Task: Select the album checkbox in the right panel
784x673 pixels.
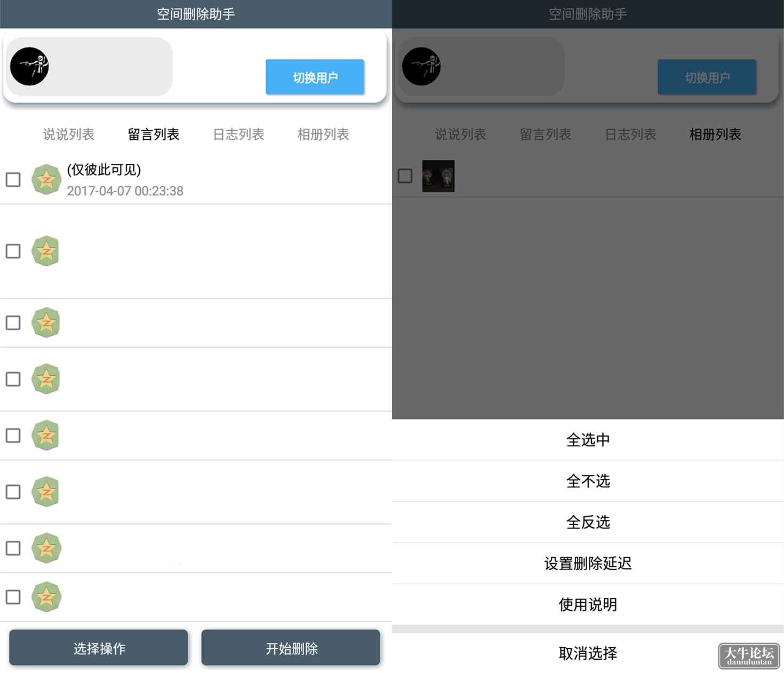Action: [x=405, y=176]
